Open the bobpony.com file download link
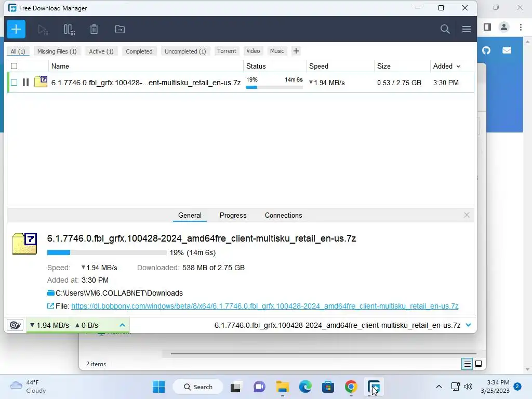 click(264, 306)
